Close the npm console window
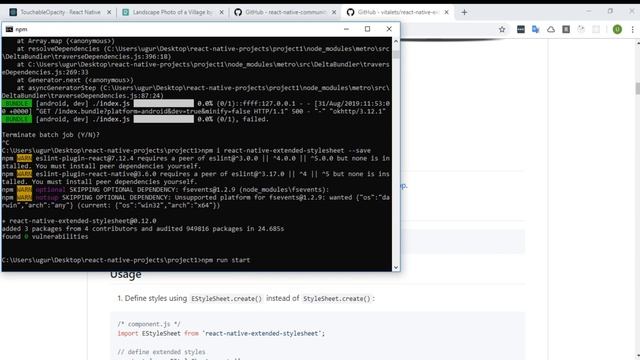This screenshot has width=640, height=360. click(x=389, y=29)
